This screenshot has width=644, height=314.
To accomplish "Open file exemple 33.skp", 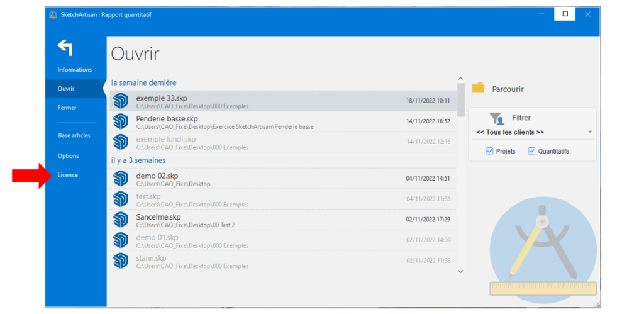I will click(x=283, y=101).
